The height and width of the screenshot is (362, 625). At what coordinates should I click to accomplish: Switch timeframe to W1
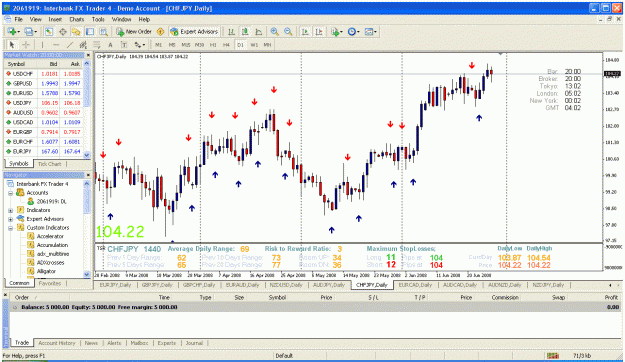click(x=254, y=45)
